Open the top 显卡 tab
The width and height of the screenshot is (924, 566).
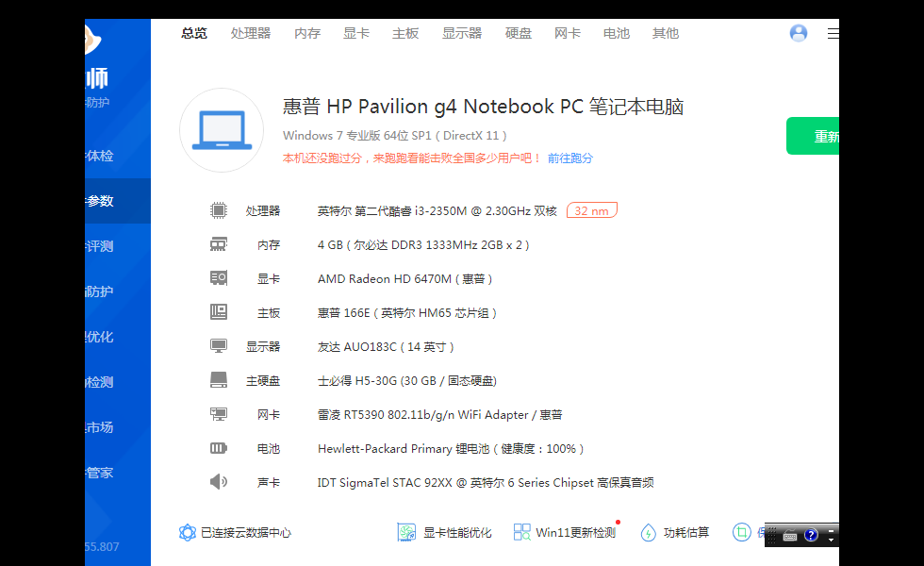pos(356,34)
